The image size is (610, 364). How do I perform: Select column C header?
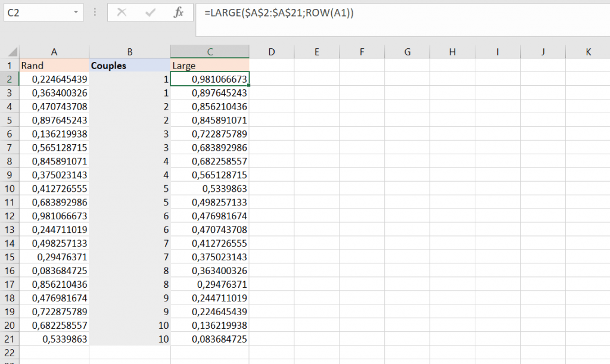(x=210, y=52)
